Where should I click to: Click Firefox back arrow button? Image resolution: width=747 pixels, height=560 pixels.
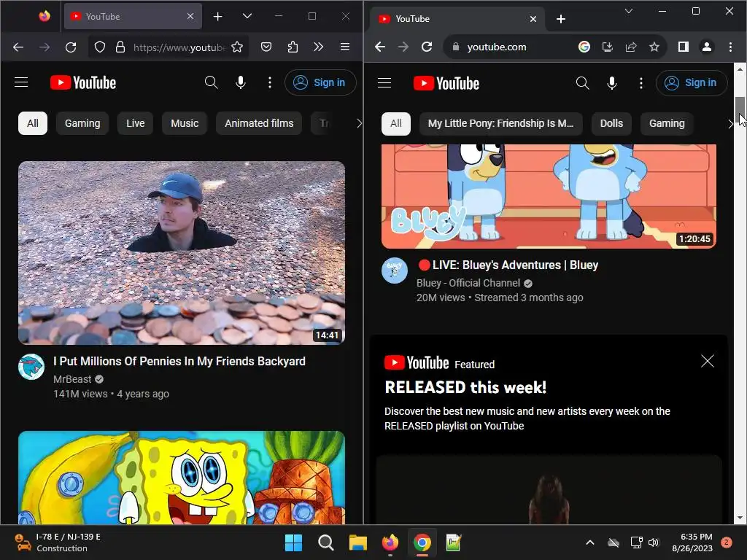(18, 47)
